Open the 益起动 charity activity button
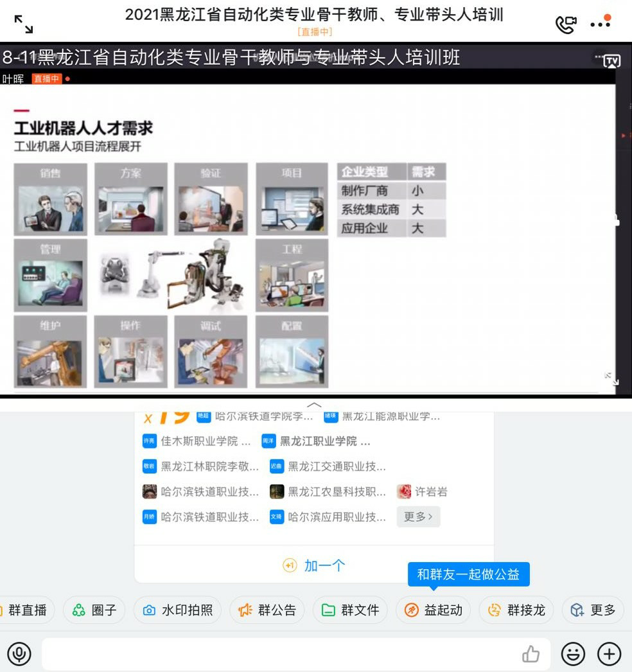 point(434,610)
